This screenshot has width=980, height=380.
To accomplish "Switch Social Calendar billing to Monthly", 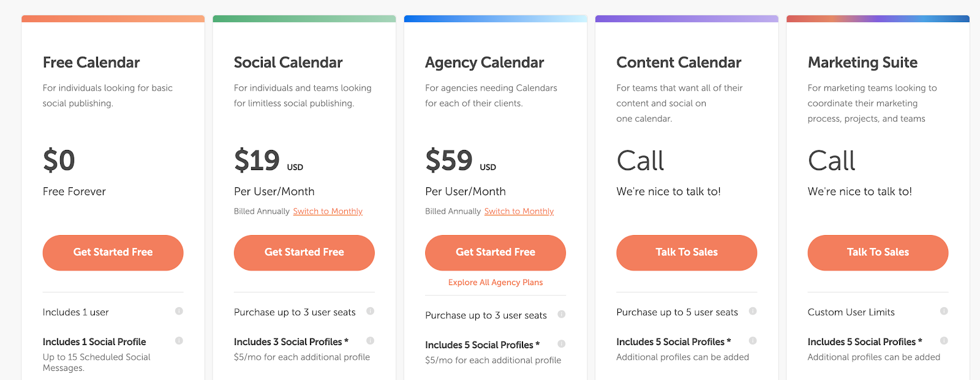I will [x=328, y=210].
